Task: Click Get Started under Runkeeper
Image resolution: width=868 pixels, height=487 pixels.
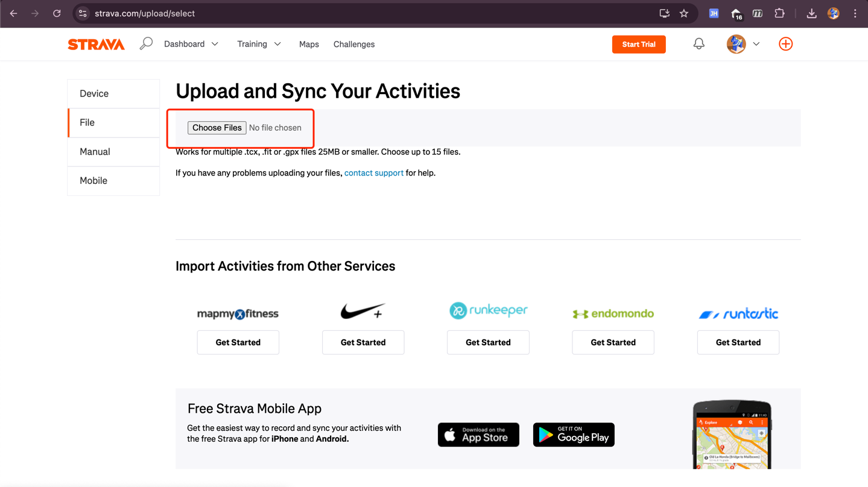Action: click(488, 342)
